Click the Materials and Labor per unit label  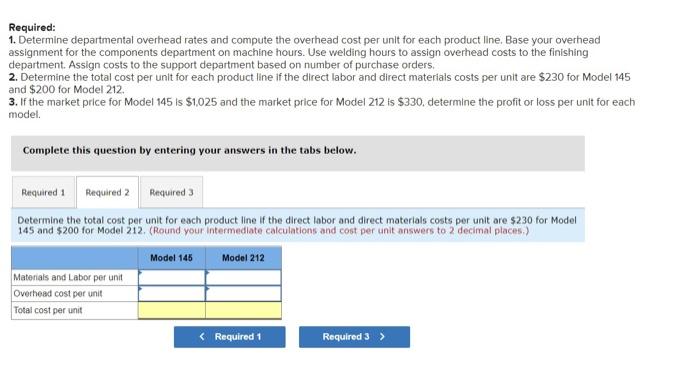pyautogui.click(x=68, y=277)
